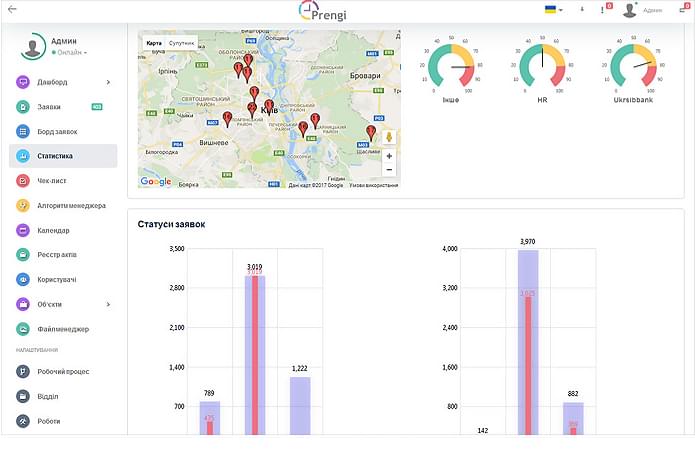
Task: Select Борд заявок in the sidebar menu
Action: (63, 132)
